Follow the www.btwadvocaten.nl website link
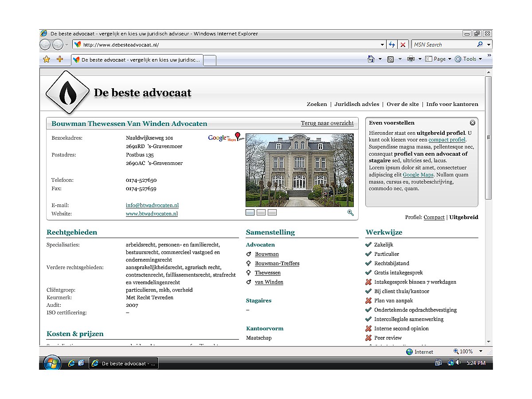The height and width of the screenshot is (399, 532). (x=152, y=213)
